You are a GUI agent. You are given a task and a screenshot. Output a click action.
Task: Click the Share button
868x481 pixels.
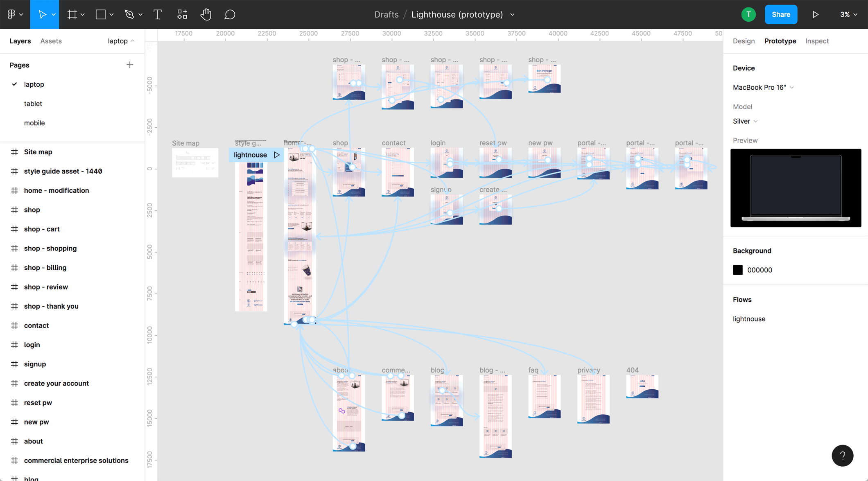click(780, 14)
